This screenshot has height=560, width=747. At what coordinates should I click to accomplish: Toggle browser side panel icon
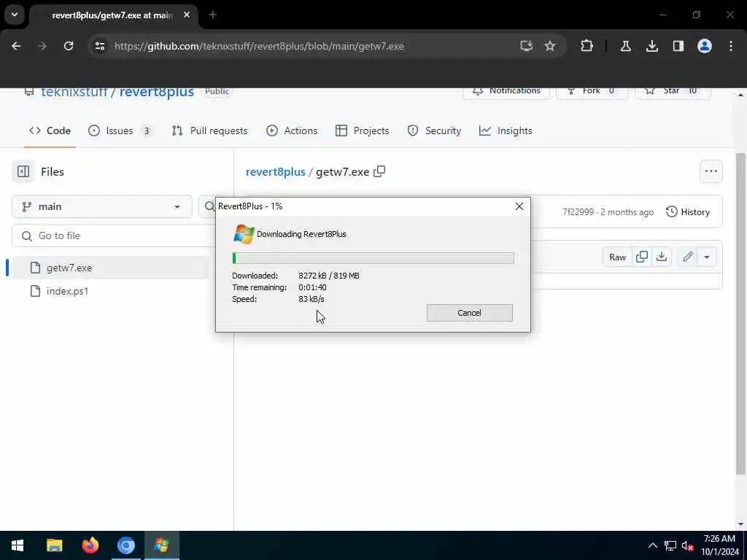[x=678, y=46]
